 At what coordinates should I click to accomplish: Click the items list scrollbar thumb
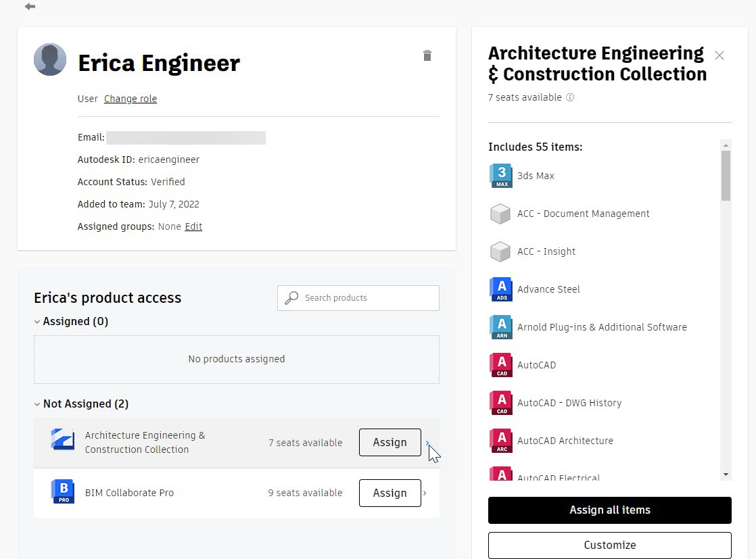(726, 176)
